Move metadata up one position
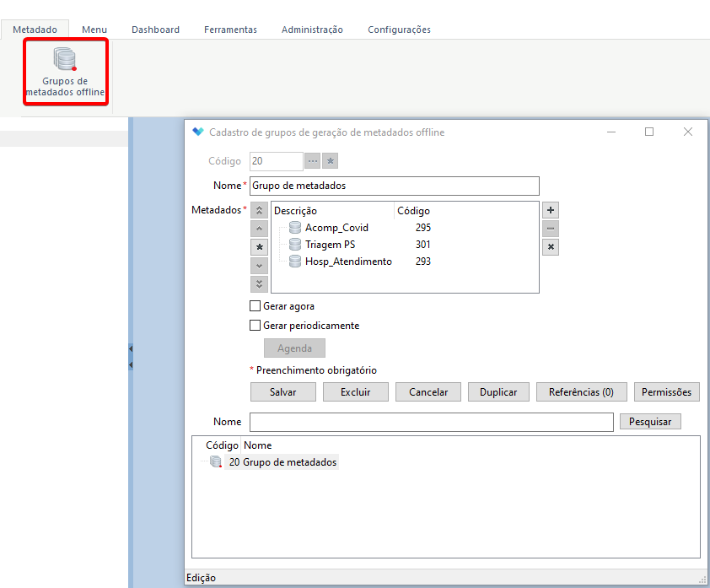The height and width of the screenshot is (588, 710). (259, 229)
